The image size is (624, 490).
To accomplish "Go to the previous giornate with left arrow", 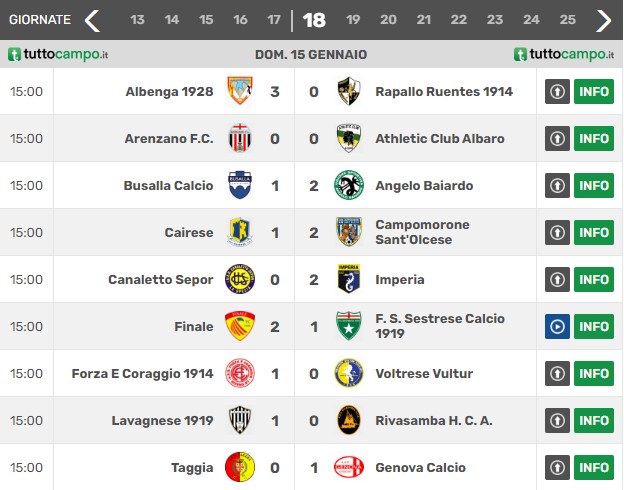I will click(92, 20).
